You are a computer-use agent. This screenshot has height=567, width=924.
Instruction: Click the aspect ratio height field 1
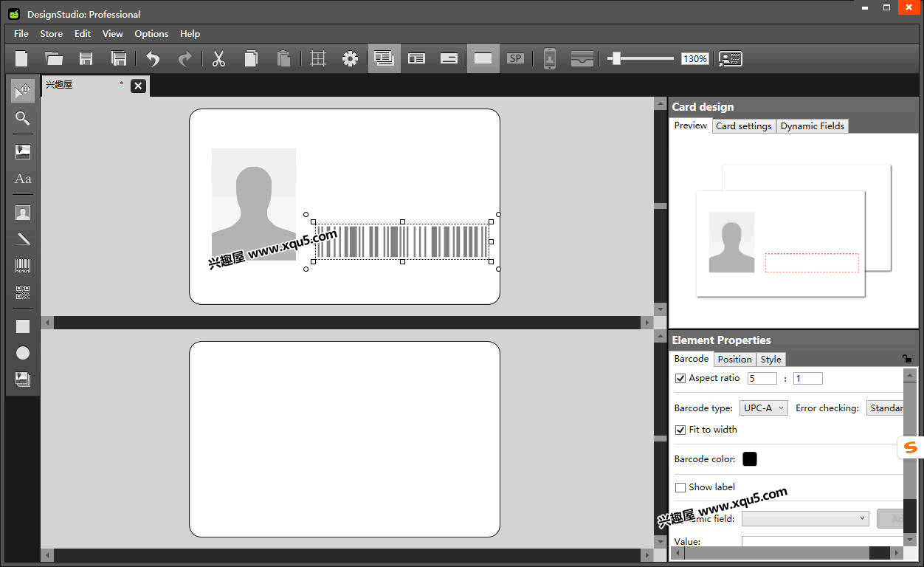(808, 378)
